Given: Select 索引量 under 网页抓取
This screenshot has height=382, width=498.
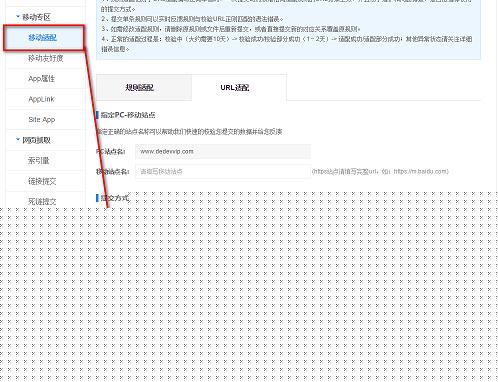Looking at the screenshot, I should click(39, 161).
